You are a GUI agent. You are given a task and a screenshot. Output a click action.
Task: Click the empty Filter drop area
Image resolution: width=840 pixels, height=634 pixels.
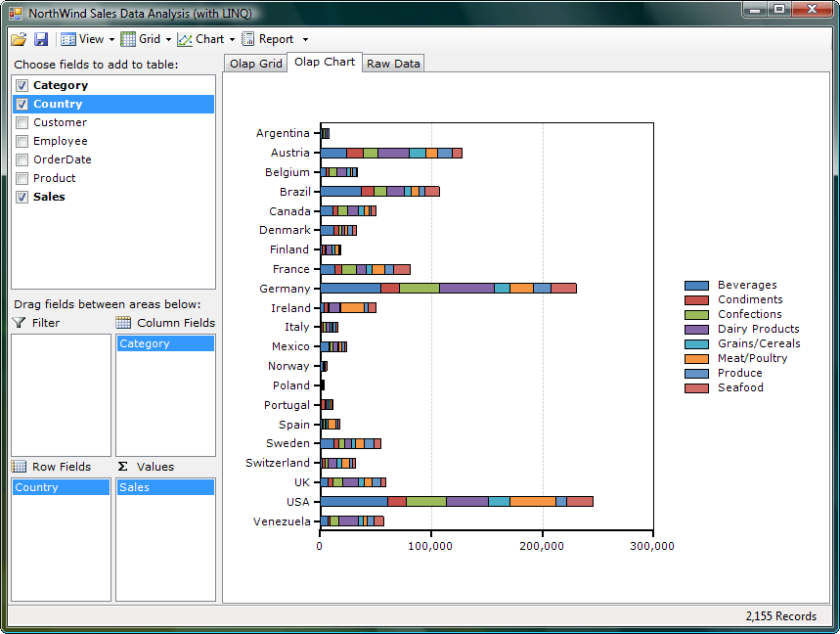point(61,395)
